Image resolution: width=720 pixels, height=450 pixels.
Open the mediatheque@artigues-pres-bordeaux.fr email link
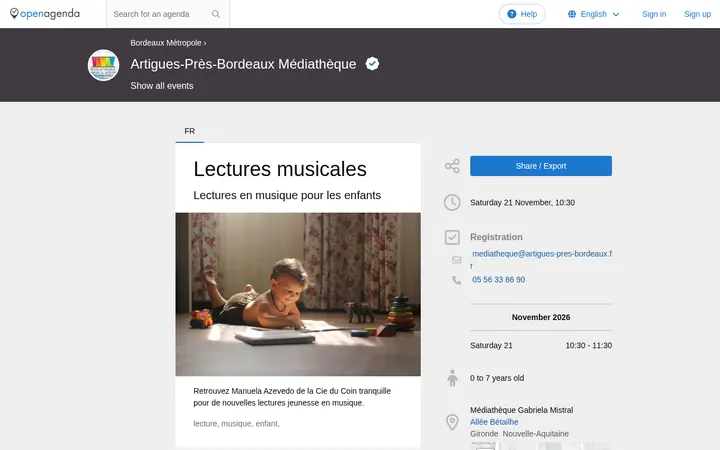coord(541,259)
